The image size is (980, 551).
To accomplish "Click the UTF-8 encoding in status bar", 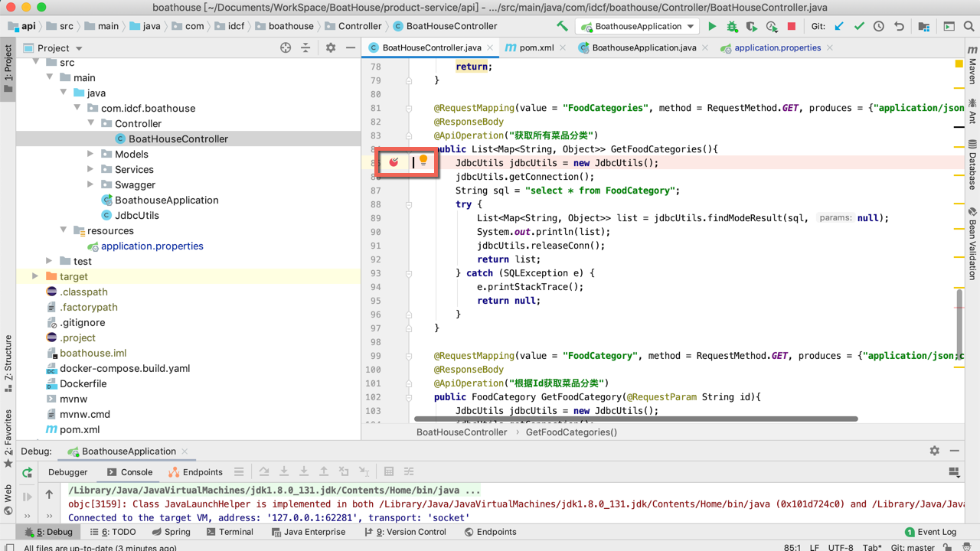I will click(840, 547).
